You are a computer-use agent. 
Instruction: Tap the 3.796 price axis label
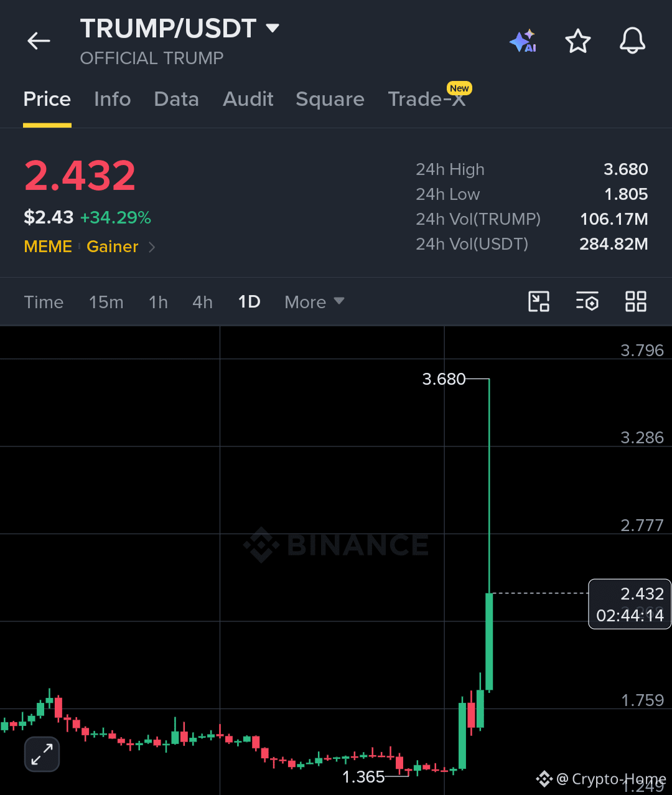[642, 350]
